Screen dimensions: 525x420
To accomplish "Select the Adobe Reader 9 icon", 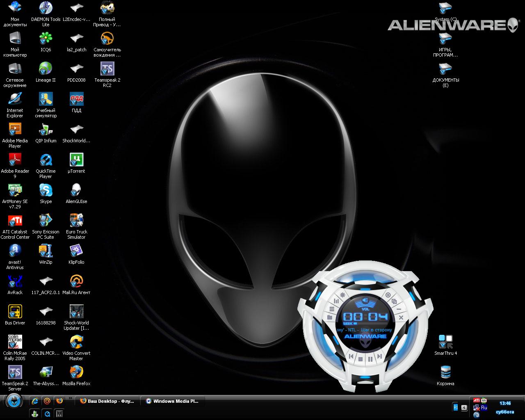I will (x=15, y=166).
